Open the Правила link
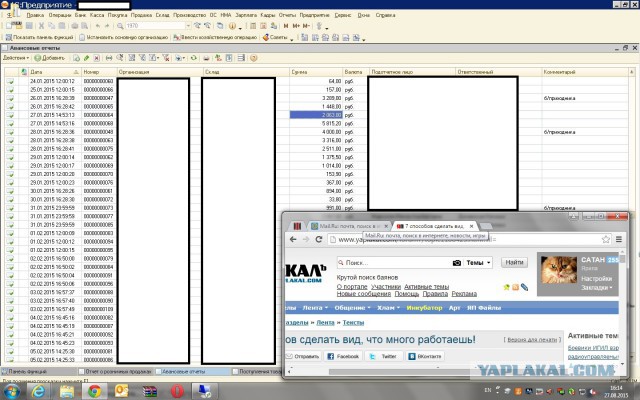This screenshot has width=640, height=400. pos(435,294)
